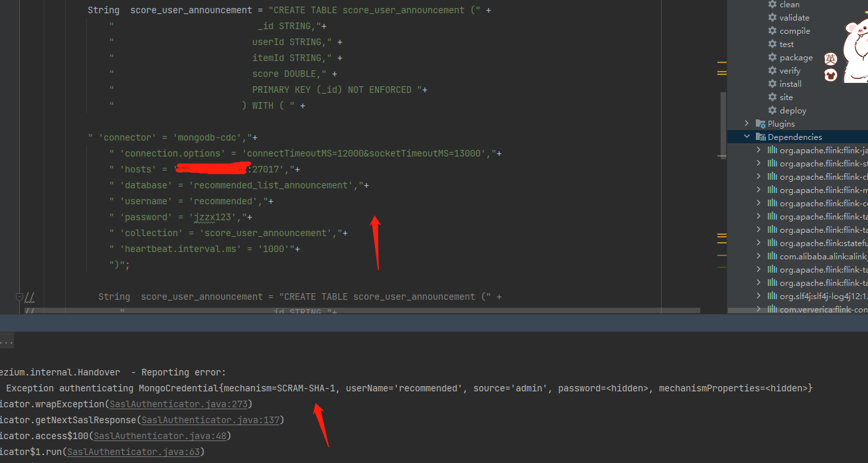Expand the org.slf4j:slf4j-log4j12 dependency chevron
The image size is (868, 463).
tap(759, 296)
